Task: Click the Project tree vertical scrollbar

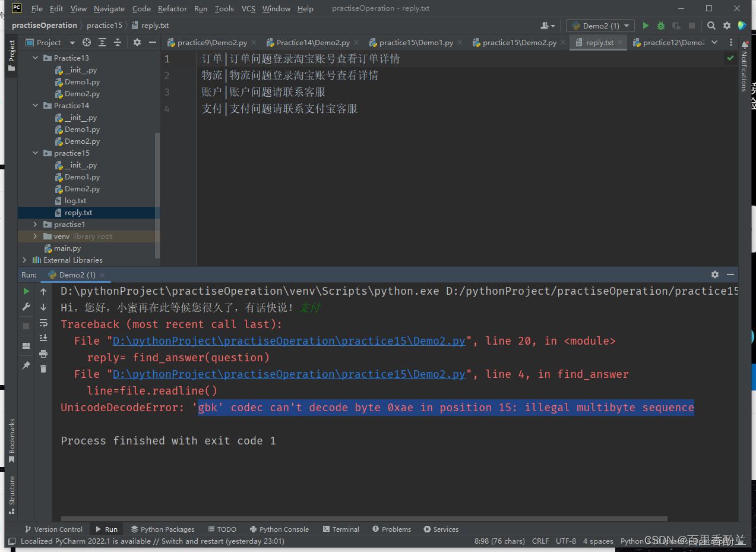Action: click(157, 196)
